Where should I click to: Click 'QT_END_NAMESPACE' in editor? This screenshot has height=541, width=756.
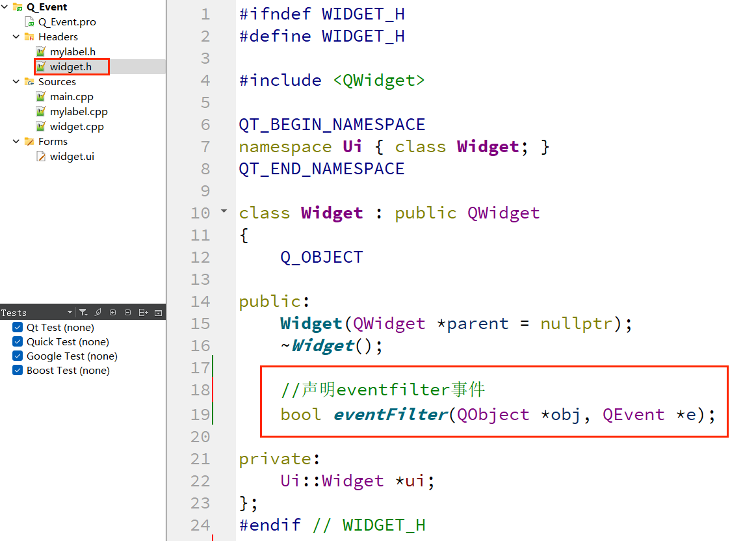pyautogui.click(x=322, y=169)
